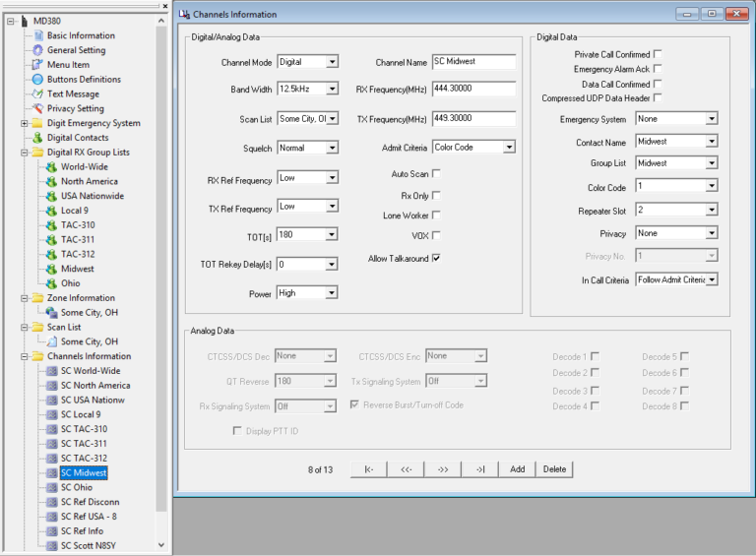Click the Digit Emergency System folder icon
Image resolution: width=756 pixels, height=556 pixels.
[37, 123]
